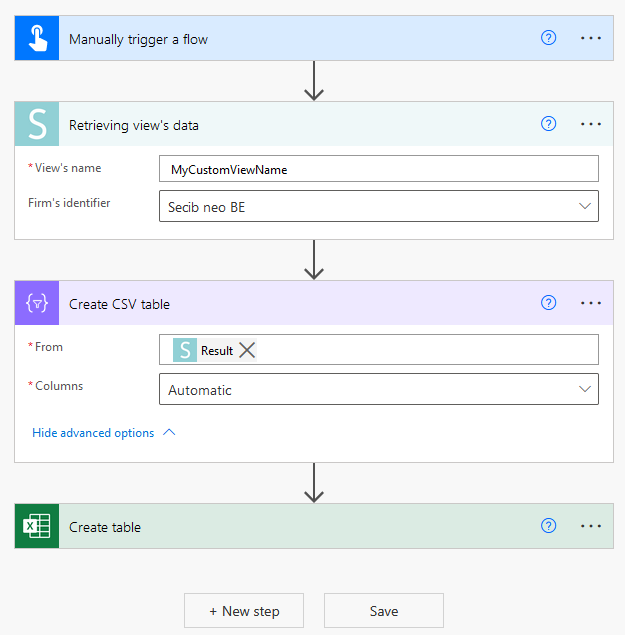This screenshot has width=625, height=635.
Task: Open more options for Retrieving view's data
Action: [x=591, y=124]
